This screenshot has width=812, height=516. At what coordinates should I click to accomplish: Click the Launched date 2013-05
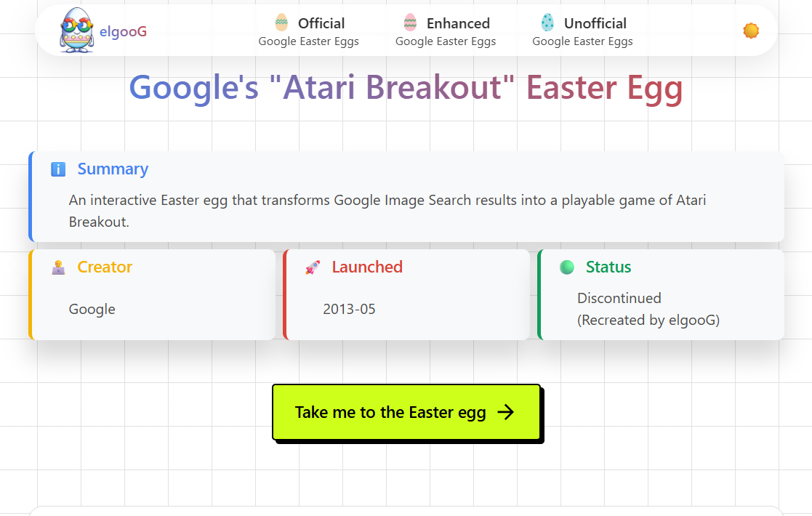point(349,309)
